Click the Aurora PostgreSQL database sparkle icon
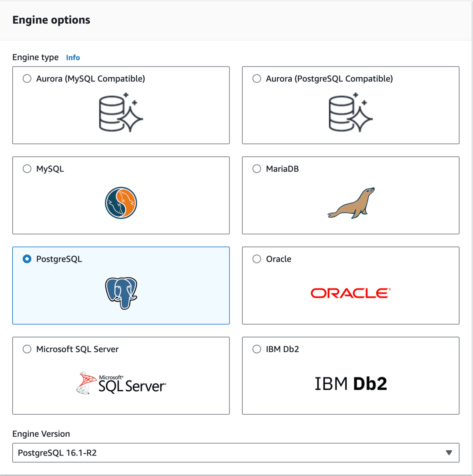 click(350, 112)
